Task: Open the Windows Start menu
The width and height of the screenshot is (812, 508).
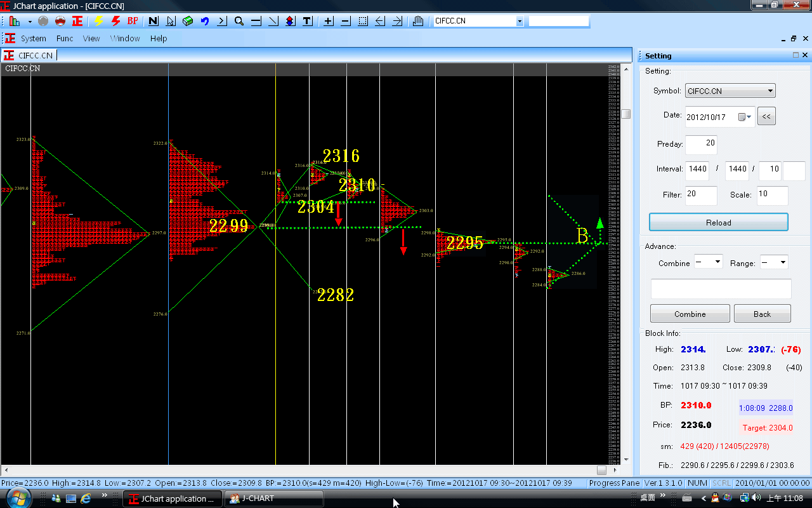Action: pos(18,498)
